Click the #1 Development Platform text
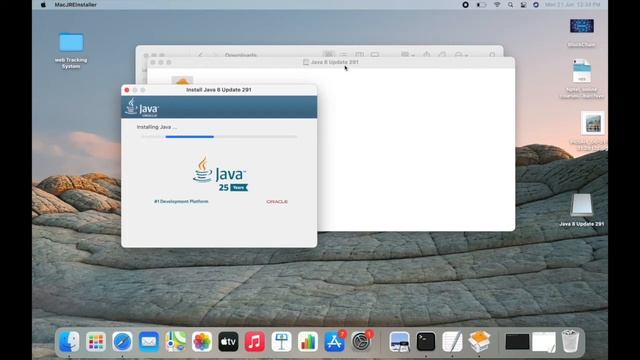640x360 pixels. coord(181,202)
